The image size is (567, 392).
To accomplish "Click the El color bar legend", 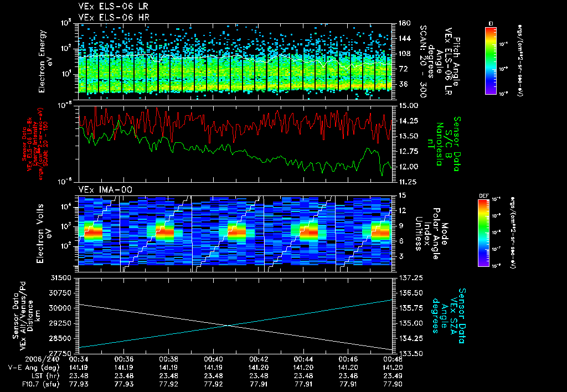I will point(491,60).
